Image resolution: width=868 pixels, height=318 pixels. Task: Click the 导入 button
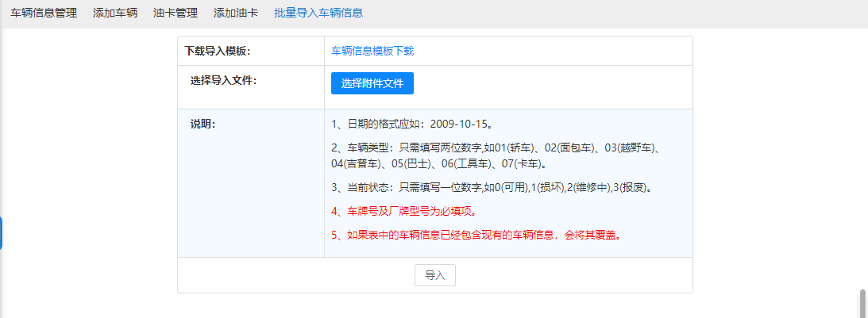[x=434, y=275]
